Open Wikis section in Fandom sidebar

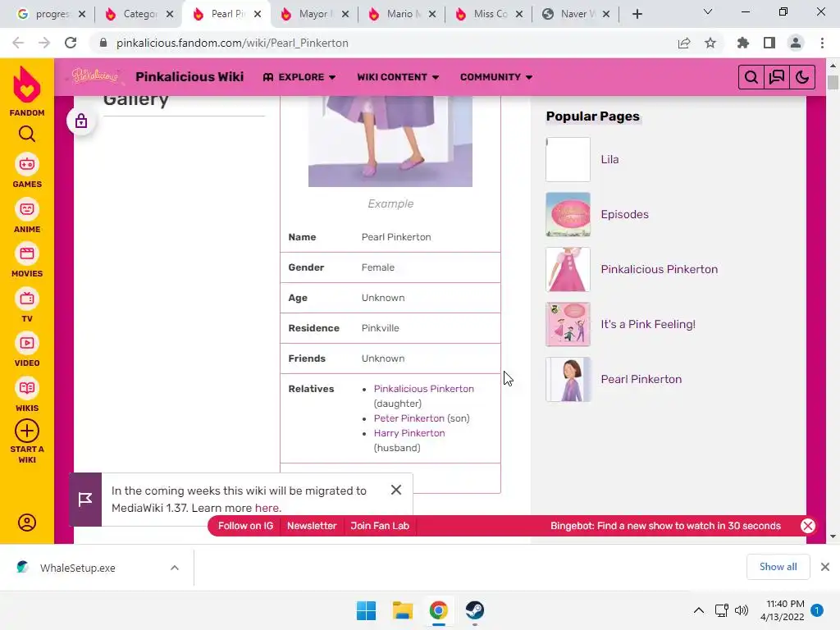pyautogui.click(x=27, y=395)
